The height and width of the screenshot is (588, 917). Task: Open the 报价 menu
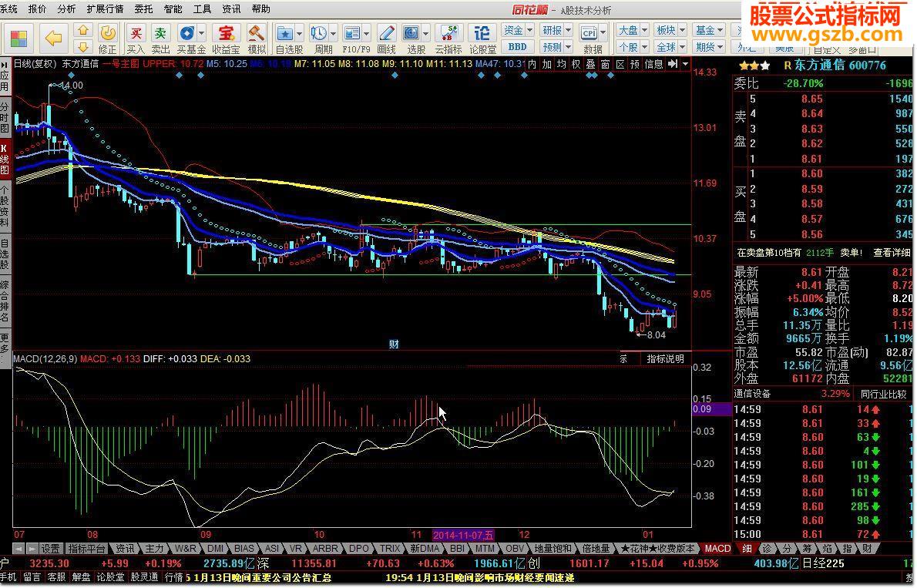coord(37,8)
